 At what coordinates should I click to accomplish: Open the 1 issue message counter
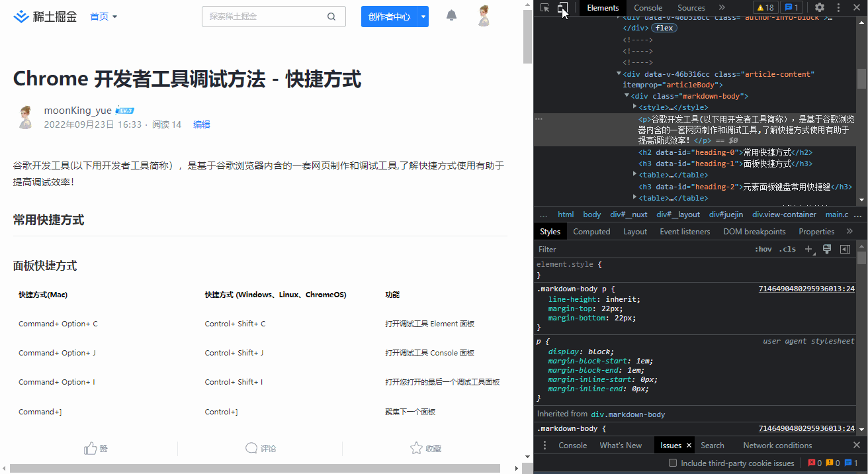791,8
